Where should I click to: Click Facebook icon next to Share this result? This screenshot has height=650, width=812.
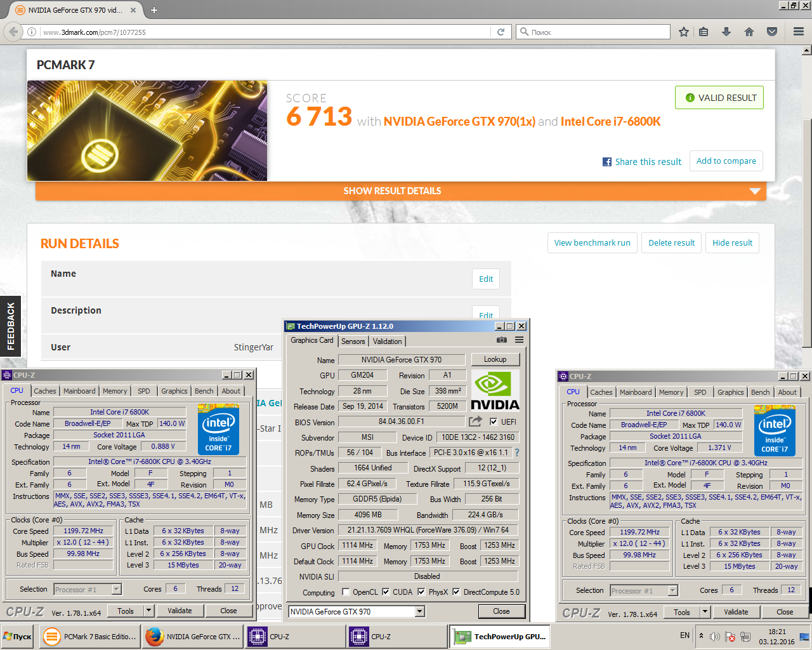tap(607, 162)
